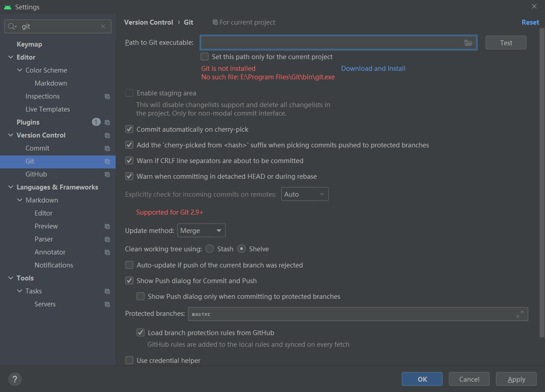Click the project-level icon beside Git row
Image resolution: width=545 pixels, height=392 pixels.
pyautogui.click(x=107, y=161)
